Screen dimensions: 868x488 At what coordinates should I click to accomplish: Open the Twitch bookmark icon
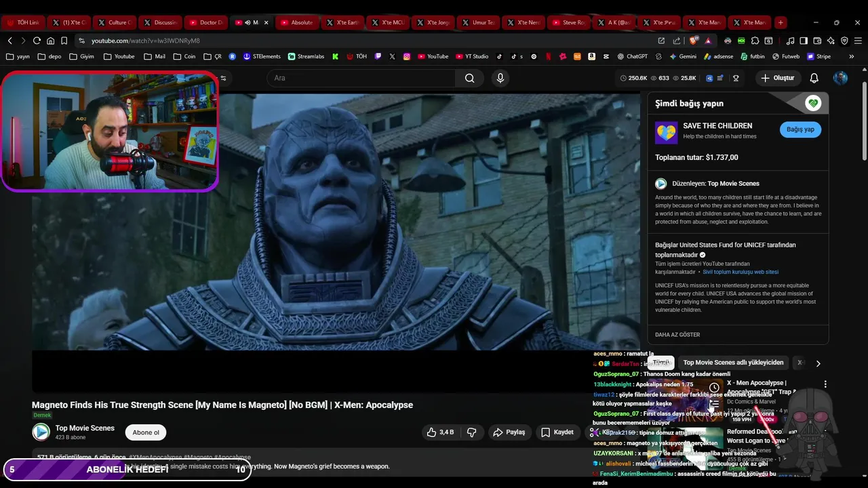[378, 56]
